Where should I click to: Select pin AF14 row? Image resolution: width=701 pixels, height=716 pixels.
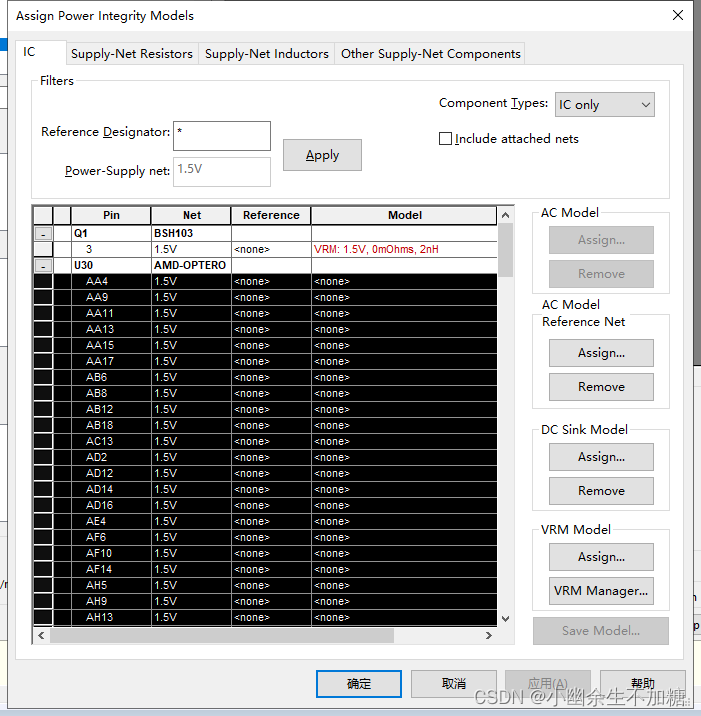tap(265, 569)
